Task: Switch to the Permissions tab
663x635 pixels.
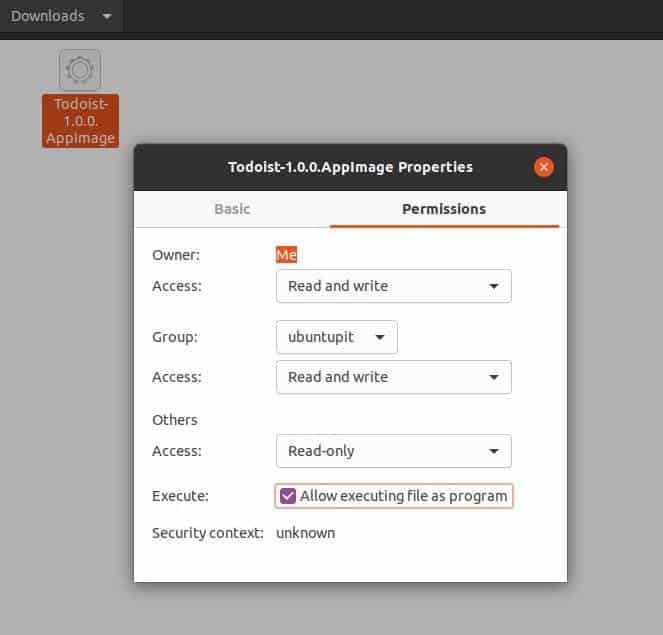Action: (444, 209)
